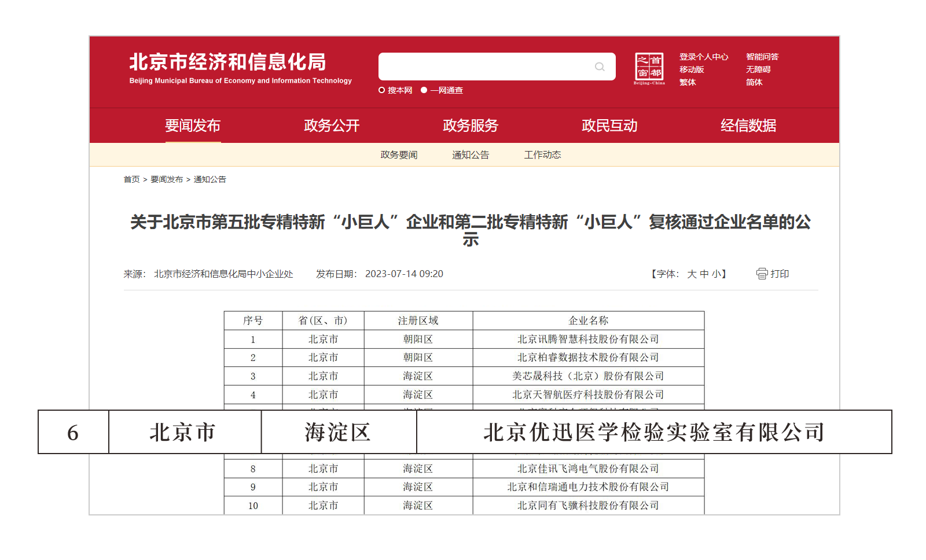This screenshot has width=926, height=560.
Task: Click 北京柏睿数据技术股份有限公司 cell
Action: (x=589, y=358)
